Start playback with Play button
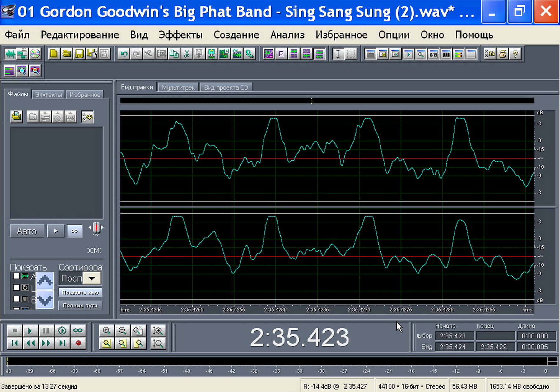Screen dimensions: 560x392 (30, 330)
